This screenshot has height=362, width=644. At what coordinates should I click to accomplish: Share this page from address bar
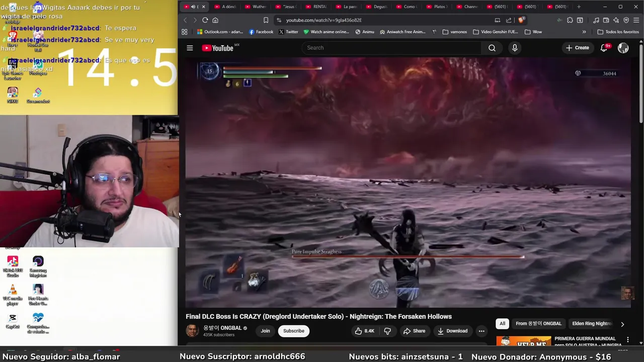[509, 20]
